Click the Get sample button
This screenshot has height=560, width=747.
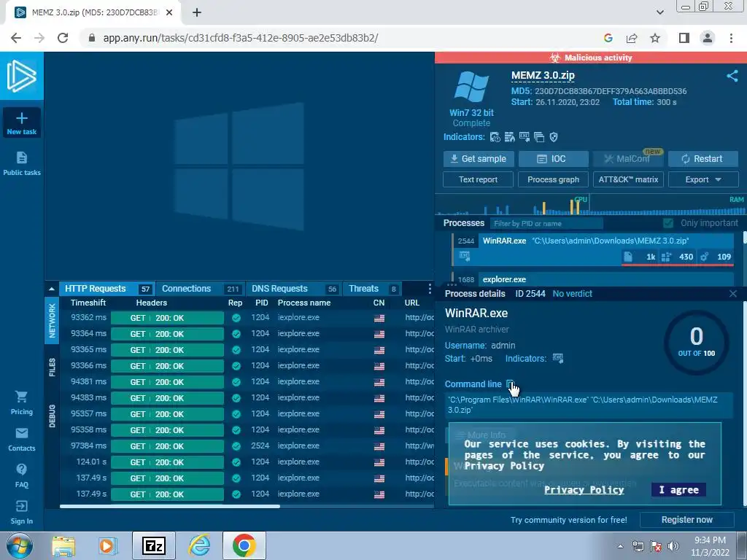click(x=479, y=158)
